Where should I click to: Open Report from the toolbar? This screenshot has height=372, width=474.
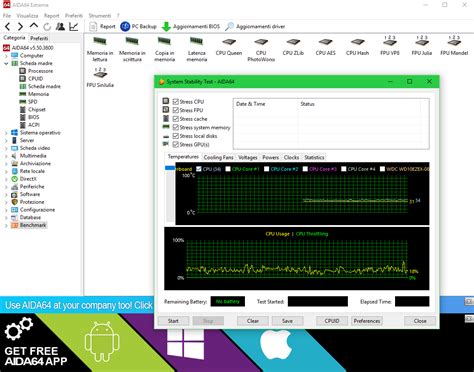click(102, 26)
